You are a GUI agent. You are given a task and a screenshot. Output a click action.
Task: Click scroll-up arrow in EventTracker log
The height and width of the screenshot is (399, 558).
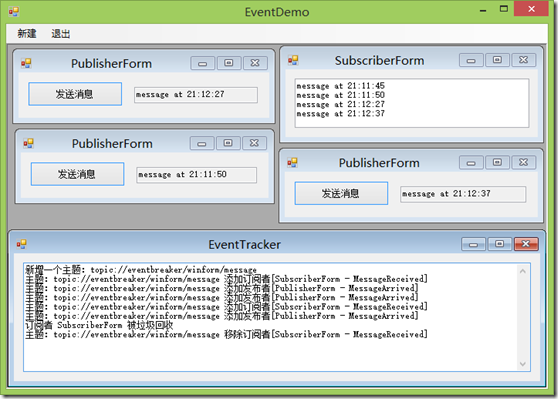(x=522, y=271)
